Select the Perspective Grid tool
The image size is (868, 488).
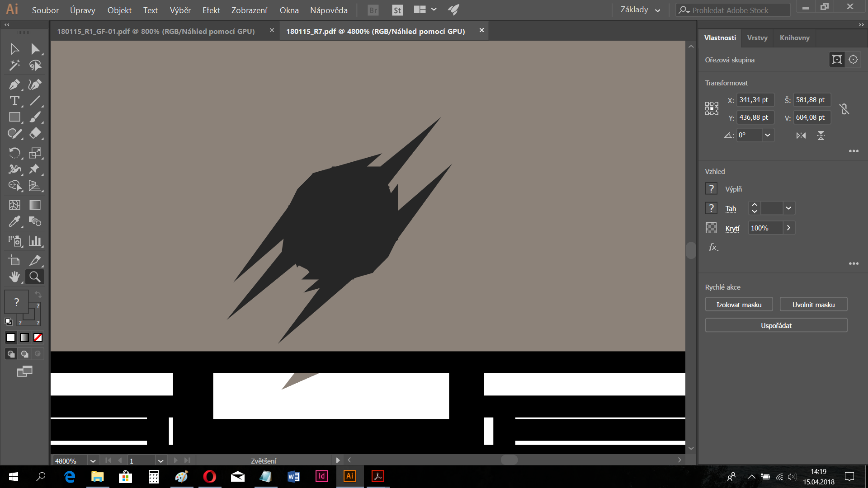[x=35, y=185]
